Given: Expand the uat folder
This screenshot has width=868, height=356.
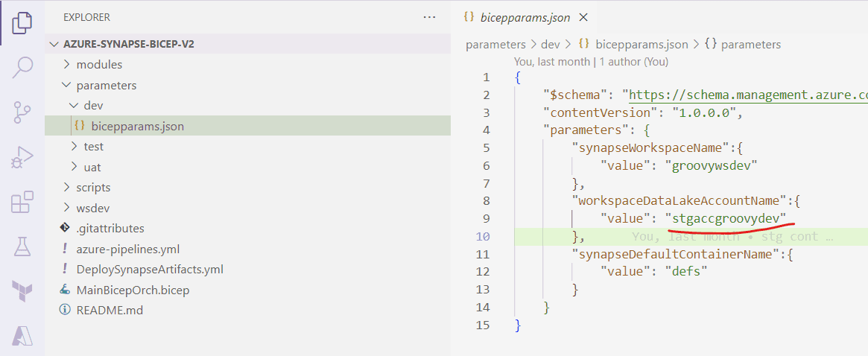Looking at the screenshot, I should coord(92,167).
